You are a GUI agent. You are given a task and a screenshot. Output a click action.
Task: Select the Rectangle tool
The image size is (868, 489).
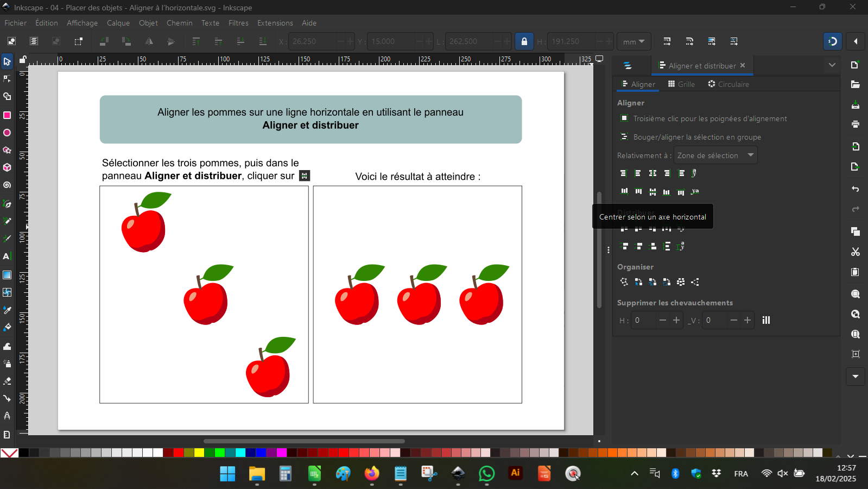[7, 115]
